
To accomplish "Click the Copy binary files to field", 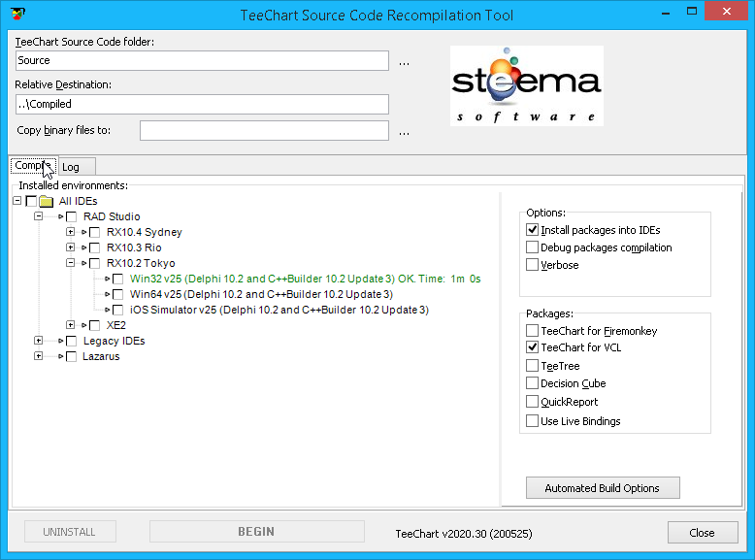I will tap(264, 130).
